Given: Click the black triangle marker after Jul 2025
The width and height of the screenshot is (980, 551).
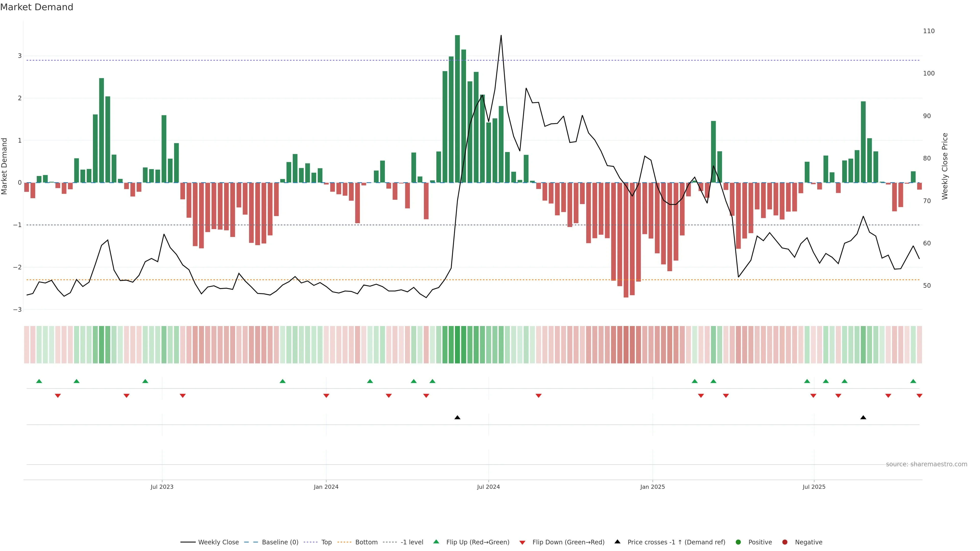Looking at the screenshot, I should [x=863, y=418].
